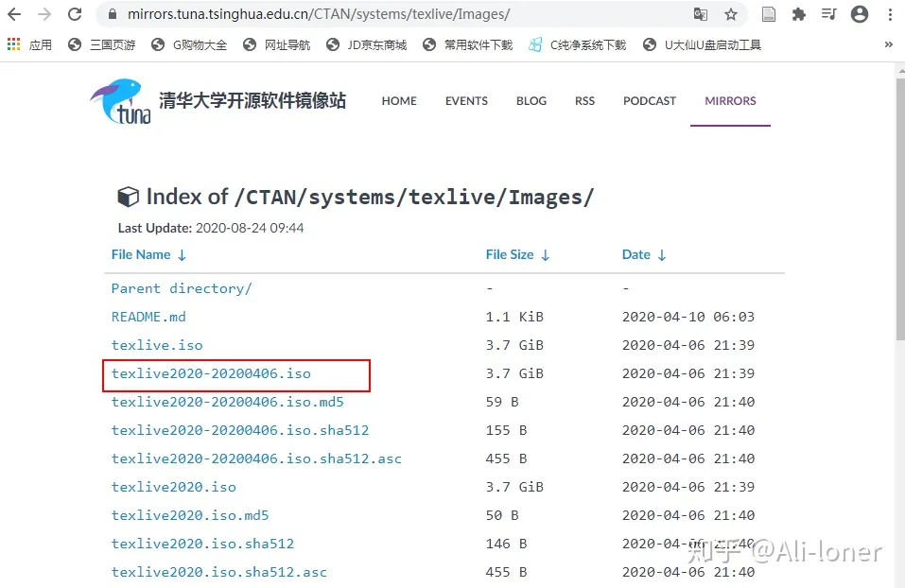Open the texlive2020.iso.md5 link
Viewport: 905px width, 588px height.
pyautogui.click(x=190, y=514)
